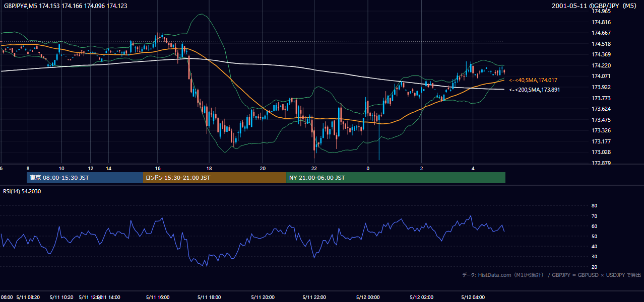The height and width of the screenshot is (302, 644).
Task: Click the 5/11 10:20 bottom time label
Action: [62, 297]
